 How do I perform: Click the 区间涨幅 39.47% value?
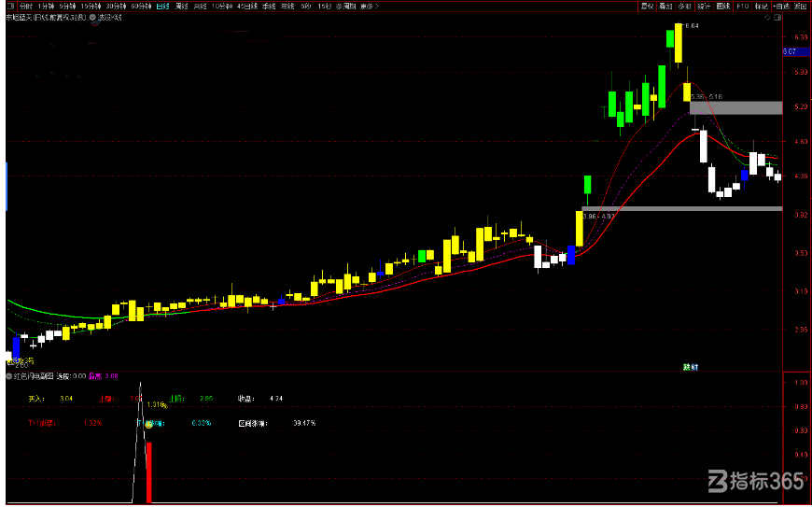(x=304, y=423)
